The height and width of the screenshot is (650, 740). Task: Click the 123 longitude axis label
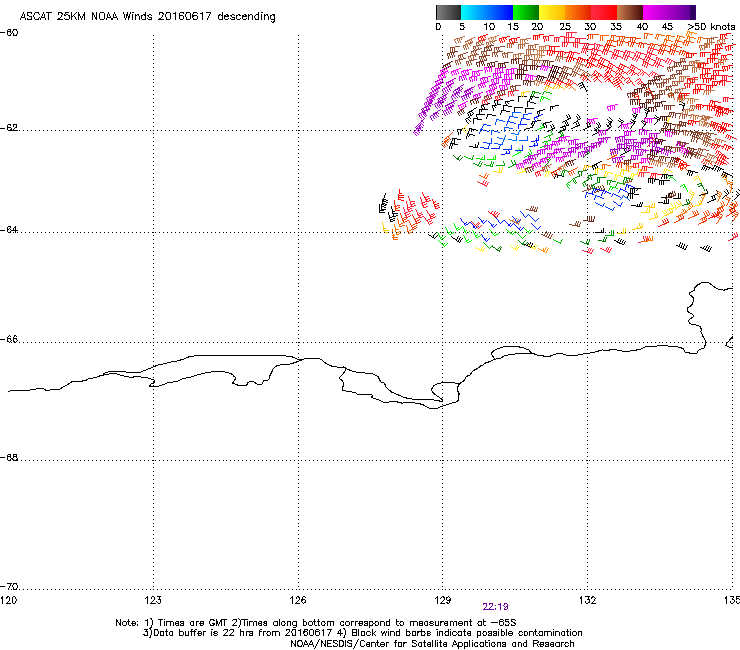coord(153,600)
